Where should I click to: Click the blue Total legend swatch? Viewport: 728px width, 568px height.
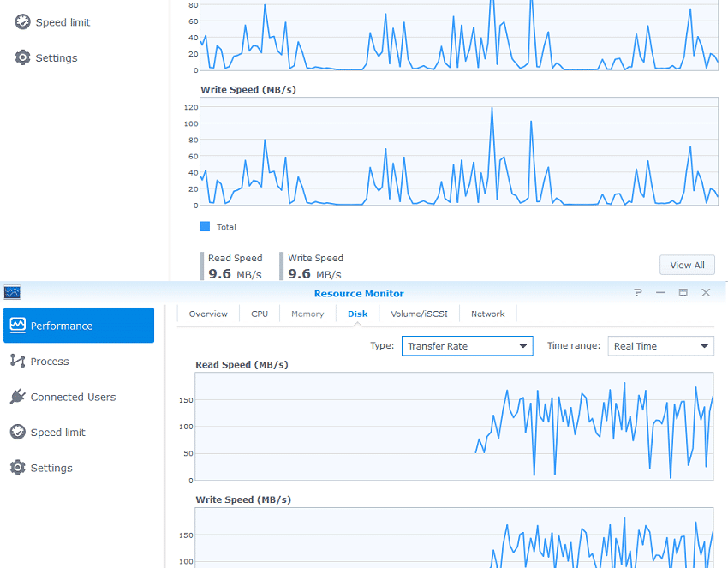[x=205, y=227]
